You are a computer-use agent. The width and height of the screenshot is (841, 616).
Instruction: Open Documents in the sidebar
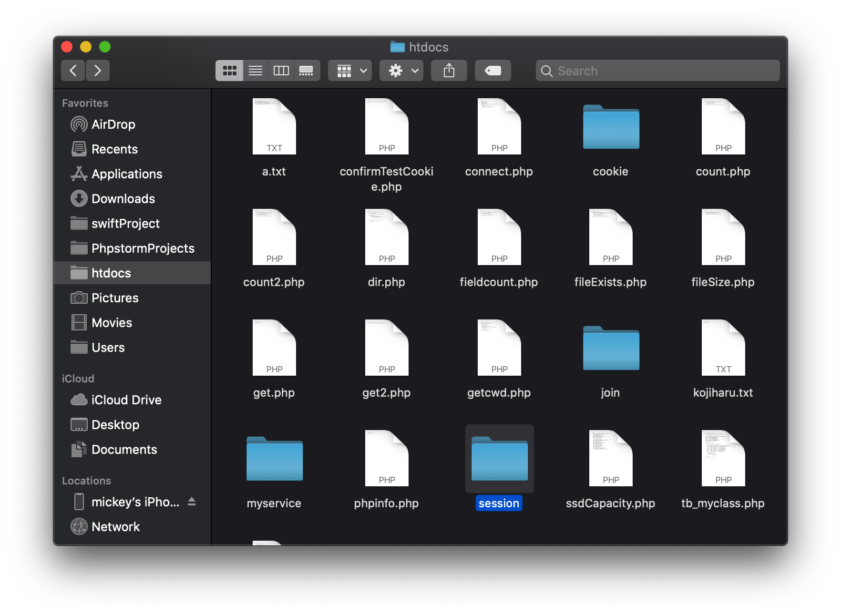pos(132,450)
